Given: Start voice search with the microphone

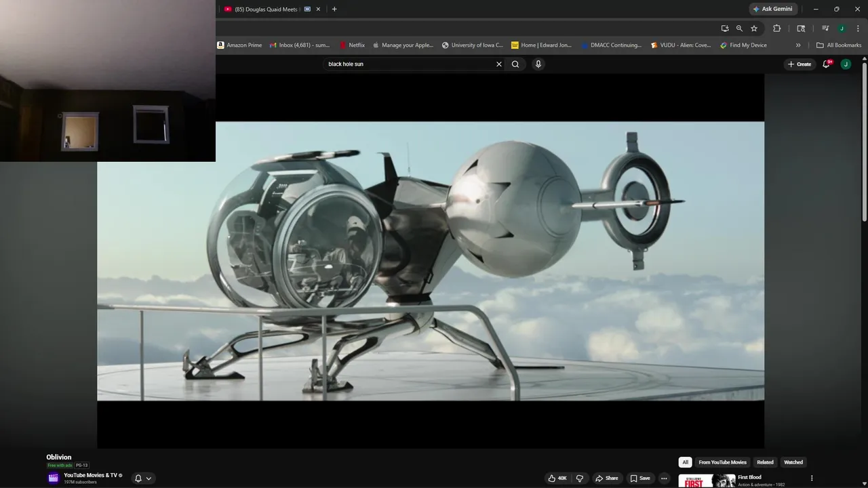Looking at the screenshot, I should (538, 64).
